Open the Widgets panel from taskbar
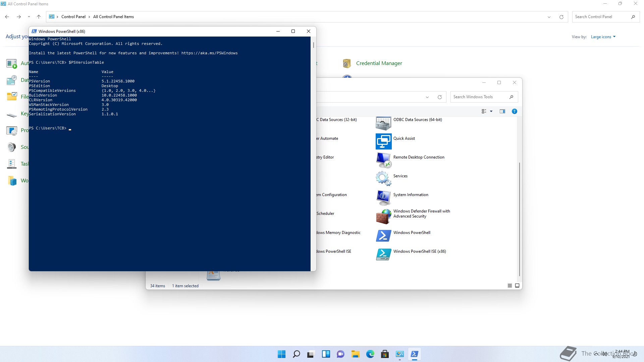 coord(326,354)
